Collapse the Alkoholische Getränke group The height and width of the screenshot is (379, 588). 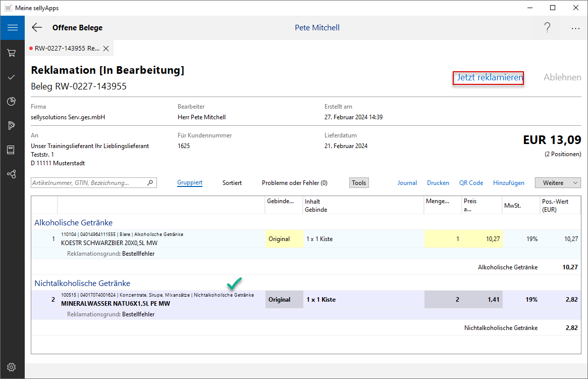tap(73, 222)
